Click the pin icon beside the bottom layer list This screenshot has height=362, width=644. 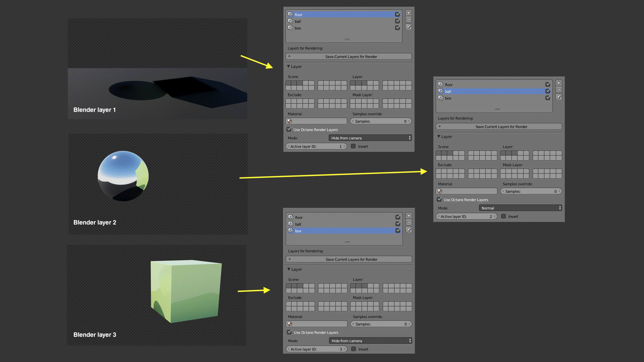tap(409, 230)
